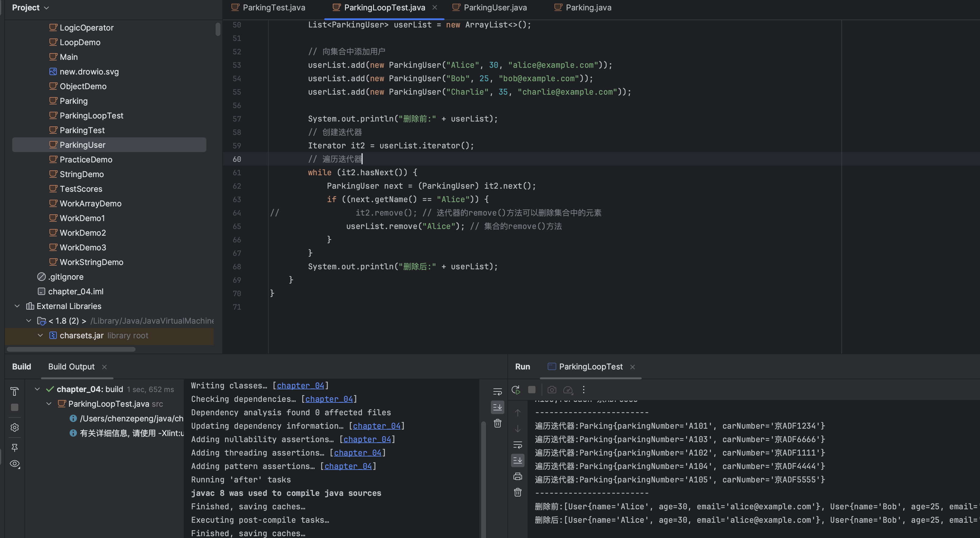Viewport: 980px width, 538px height.
Task: Open TestScores in the project tree
Action: [x=81, y=189]
